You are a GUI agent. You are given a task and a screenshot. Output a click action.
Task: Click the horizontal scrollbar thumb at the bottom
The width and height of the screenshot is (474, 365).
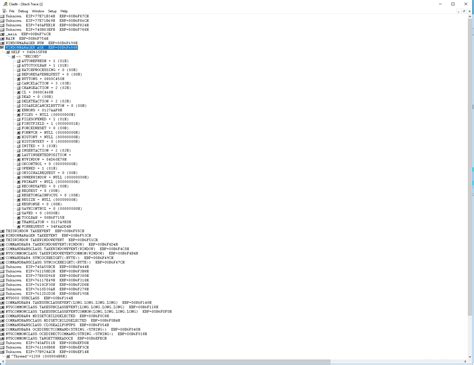click(x=168, y=362)
